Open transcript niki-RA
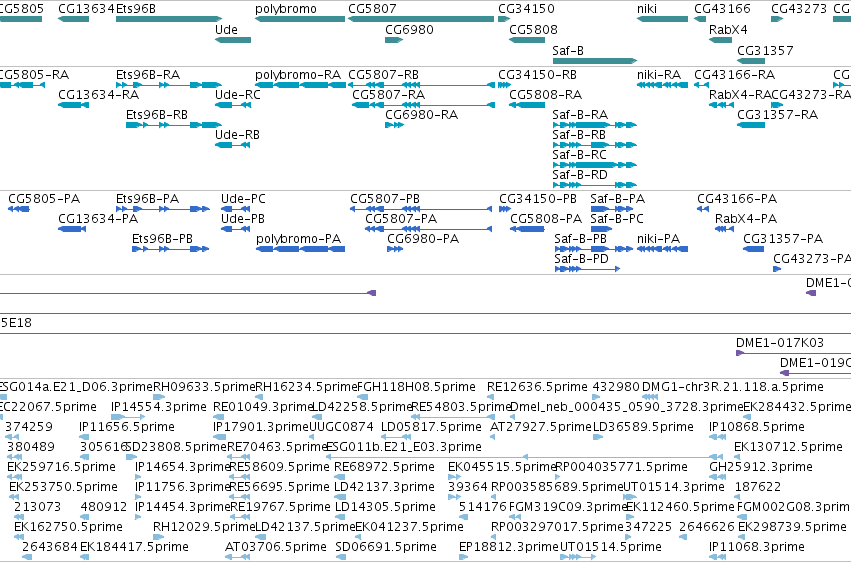Screen dimensions: 851x562 click(x=662, y=85)
